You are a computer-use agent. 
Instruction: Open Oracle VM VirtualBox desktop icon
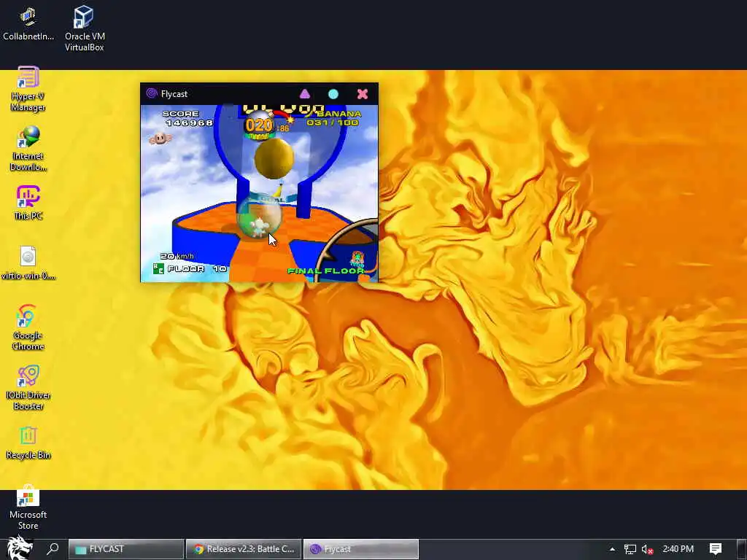click(x=85, y=28)
